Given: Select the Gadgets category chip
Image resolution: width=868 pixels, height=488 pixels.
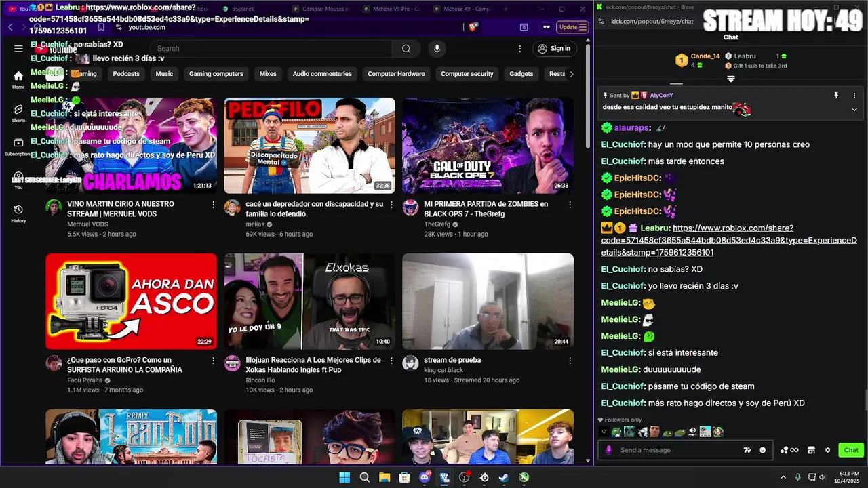Looking at the screenshot, I should click(521, 74).
